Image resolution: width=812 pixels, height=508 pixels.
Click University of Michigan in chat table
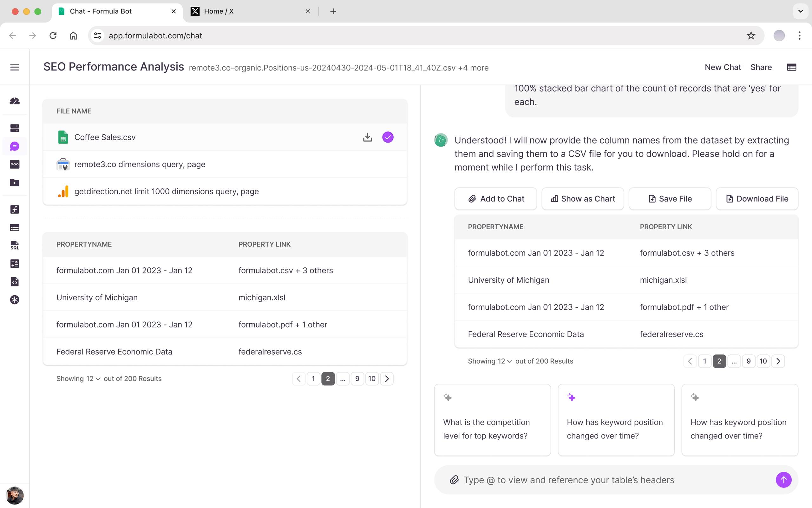coord(508,280)
